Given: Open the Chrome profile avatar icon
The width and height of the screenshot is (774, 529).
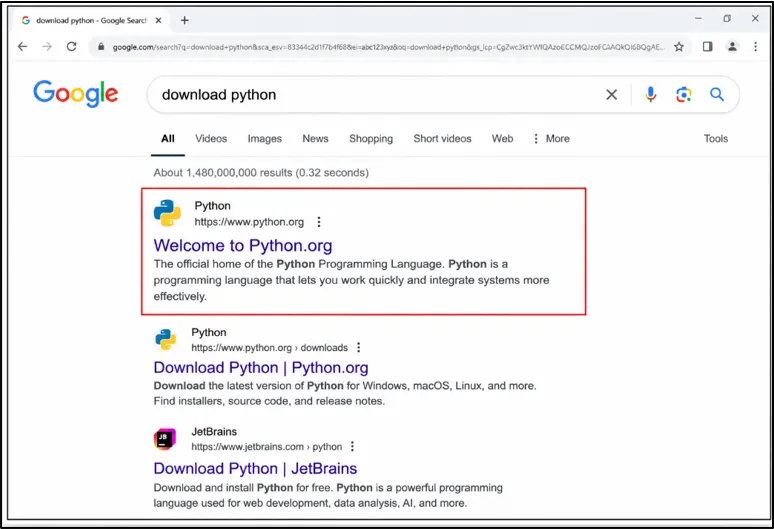Looking at the screenshot, I should pyautogui.click(x=732, y=46).
